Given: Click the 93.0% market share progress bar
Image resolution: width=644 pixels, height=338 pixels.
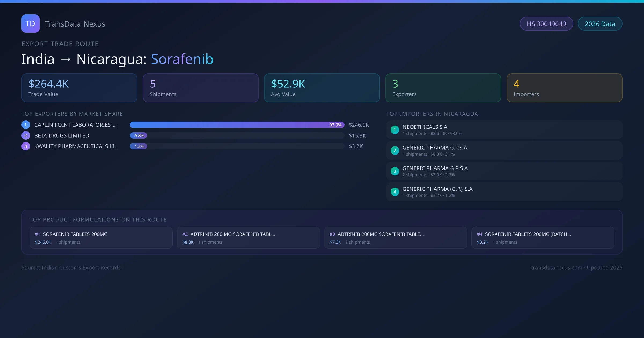Looking at the screenshot, I should (236, 125).
